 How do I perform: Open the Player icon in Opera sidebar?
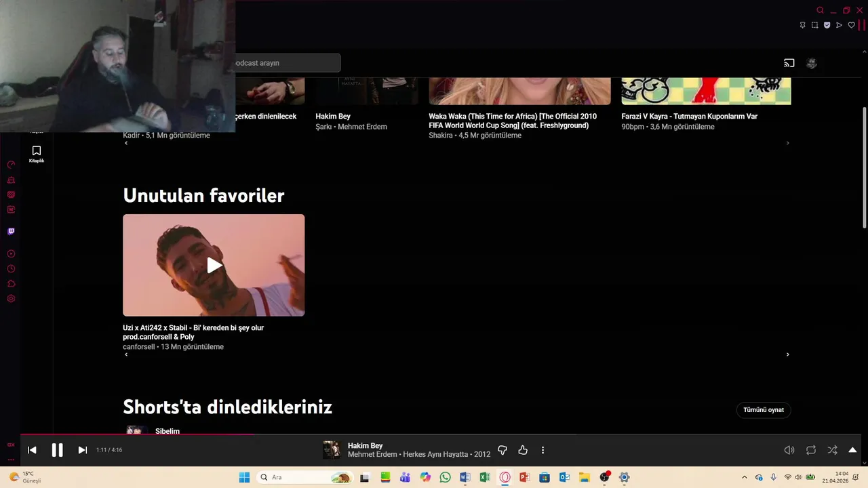click(x=11, y=253)
